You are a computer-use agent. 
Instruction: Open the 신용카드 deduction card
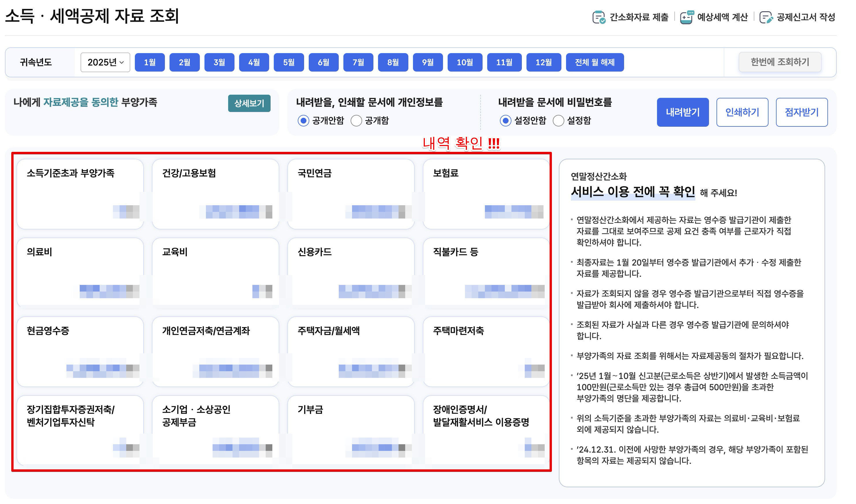click(351, 272)
